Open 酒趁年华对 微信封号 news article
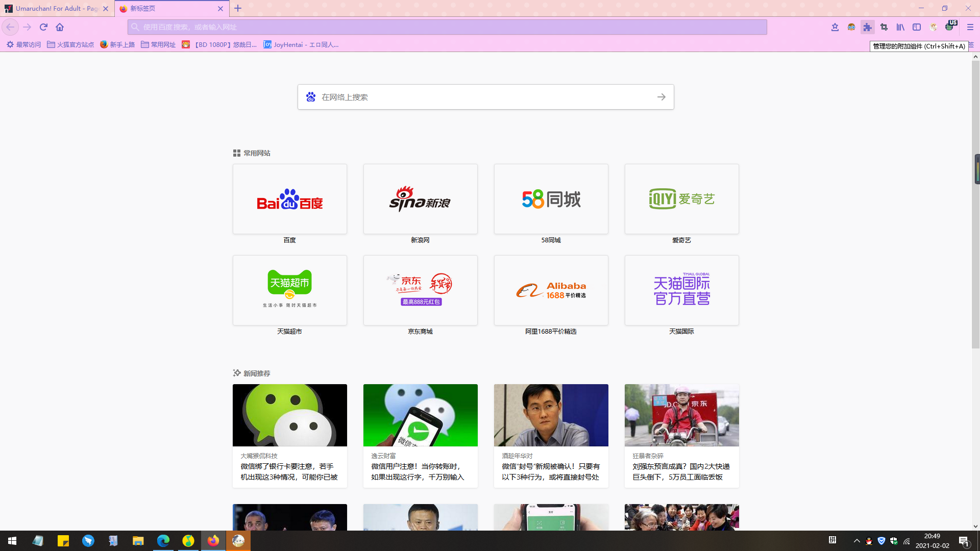This screenshot has height=551, width=980. click(x=551, y=436)
